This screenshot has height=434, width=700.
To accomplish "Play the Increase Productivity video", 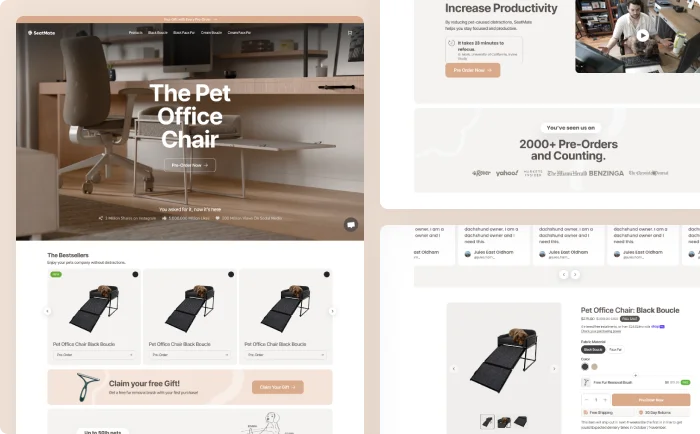I will (x=642, y=35).
